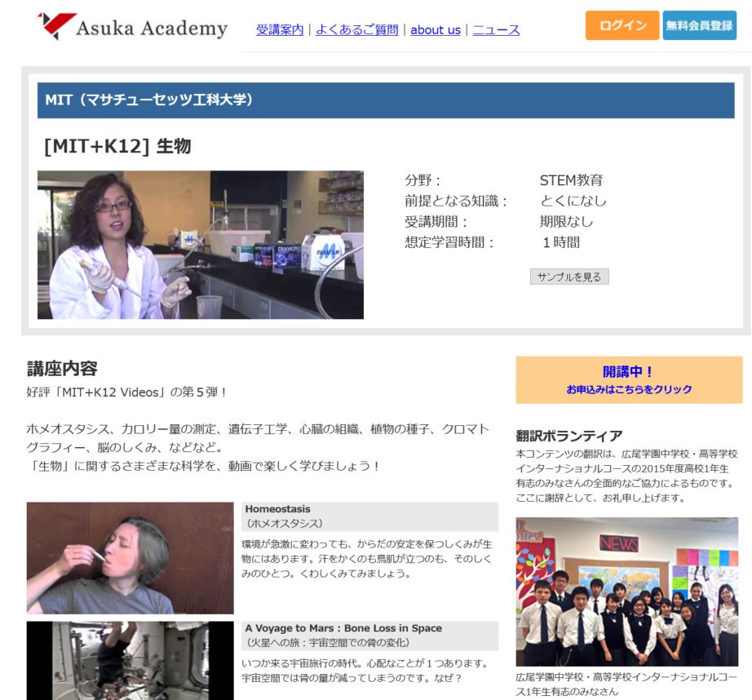Click the [MIT+K12] 生物 course title
The width and height of the screenshot is (752, 700).
pos(117,146)
